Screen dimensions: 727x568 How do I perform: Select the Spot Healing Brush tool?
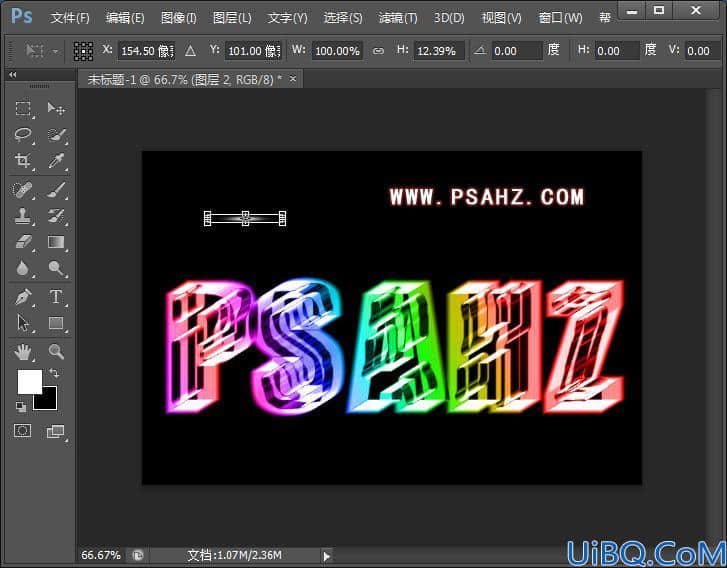(x=23, y=190)
